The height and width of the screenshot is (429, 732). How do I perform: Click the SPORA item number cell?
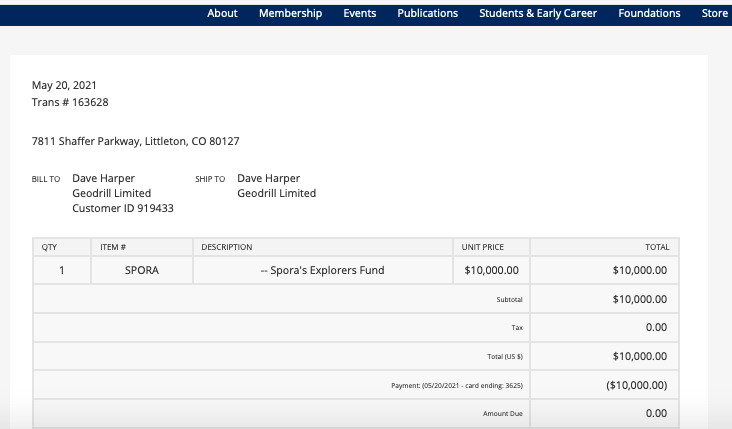[x=141, y=270]
